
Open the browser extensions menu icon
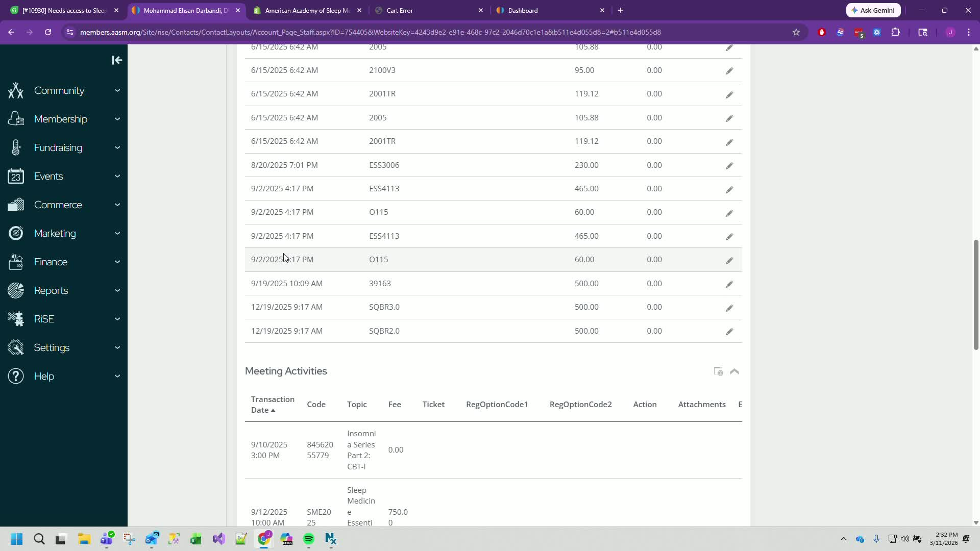[x=895, y=32]
